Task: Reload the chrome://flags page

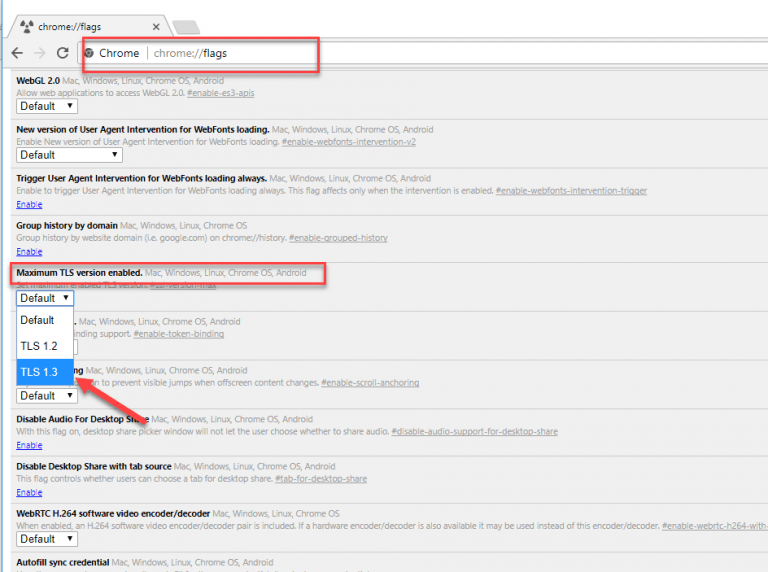Action: pyautogui.click(x=63, y=53)
